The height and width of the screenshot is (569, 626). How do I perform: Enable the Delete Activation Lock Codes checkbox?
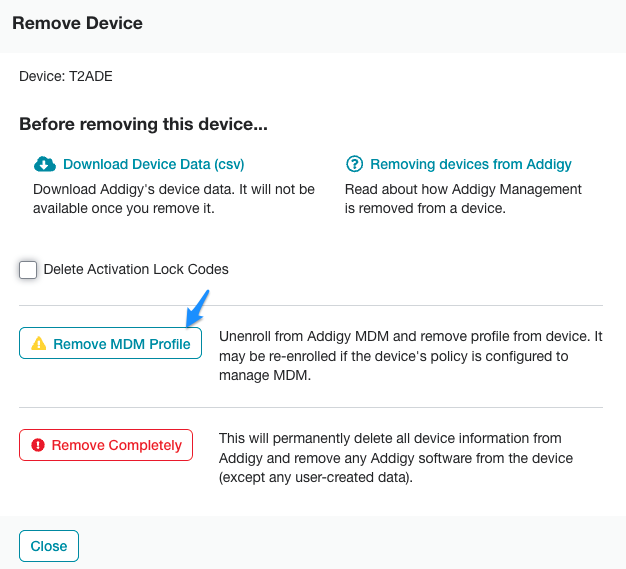[x=28, y=270]
